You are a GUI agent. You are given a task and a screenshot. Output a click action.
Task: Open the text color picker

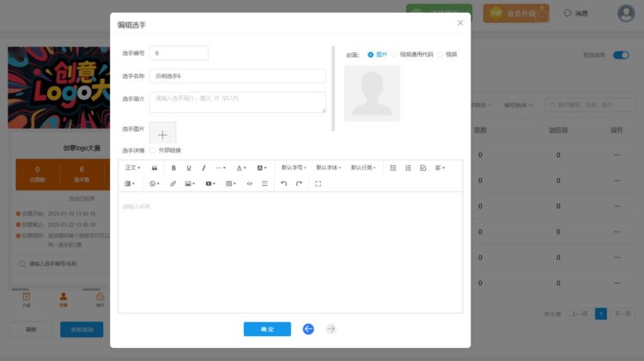242,168
